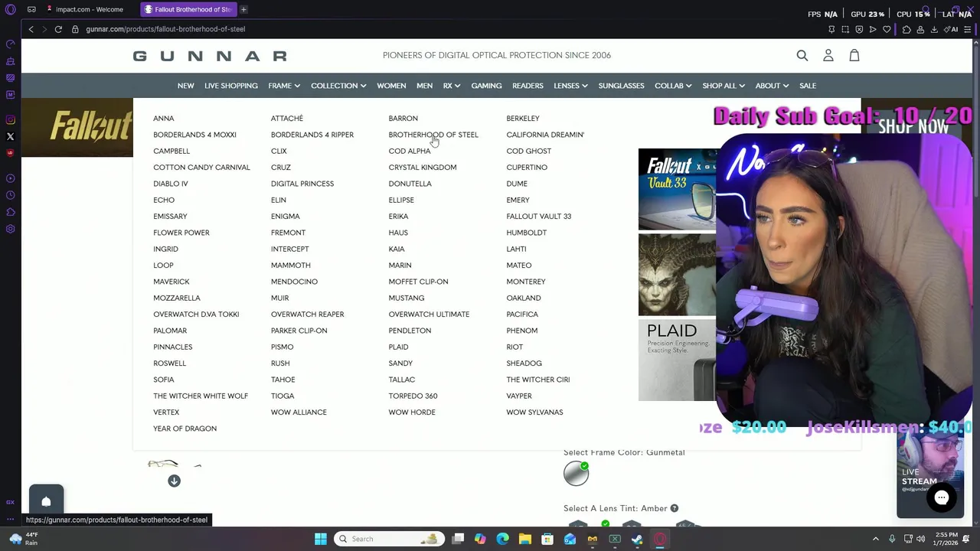
Task: Open the OVERWATCH REAPER frame link
Action: 307,315
